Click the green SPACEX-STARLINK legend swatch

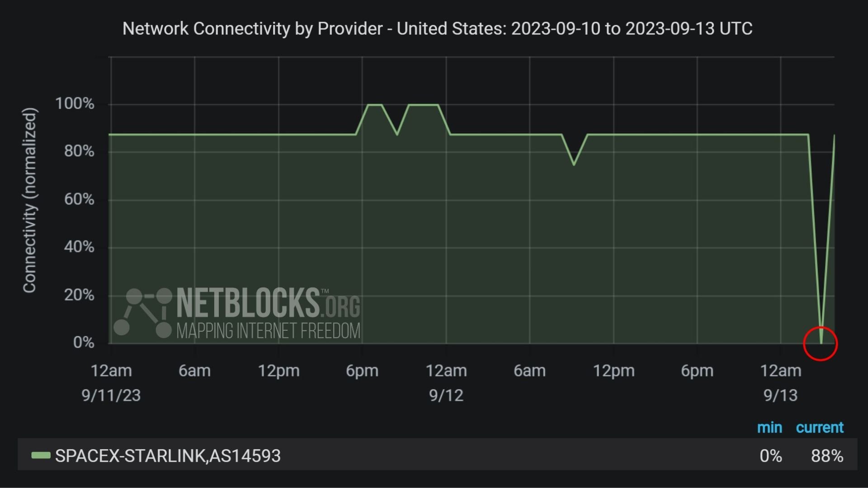[x=41, y=455]
